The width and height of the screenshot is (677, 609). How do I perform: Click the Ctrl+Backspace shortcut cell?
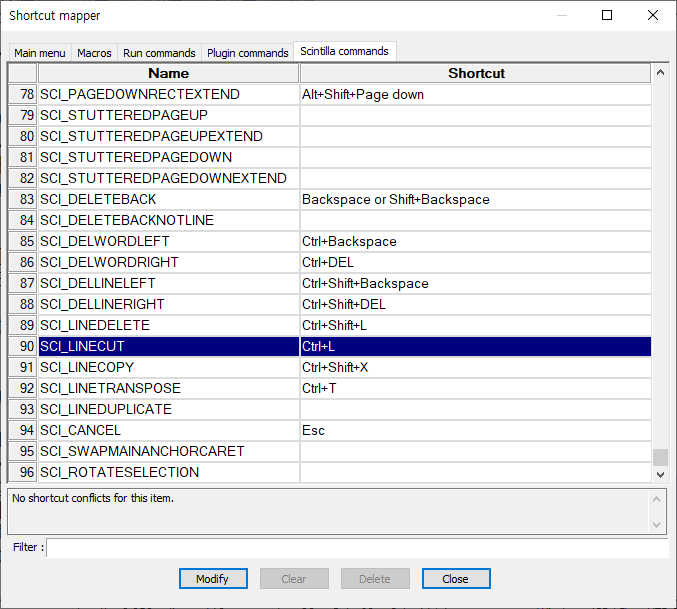476,241
